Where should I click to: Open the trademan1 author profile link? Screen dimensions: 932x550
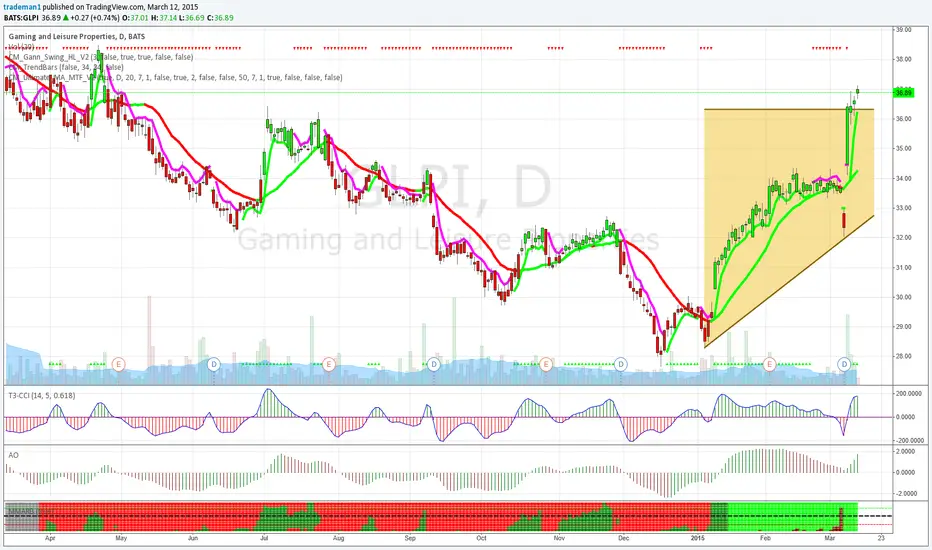(x=22, y=7)
